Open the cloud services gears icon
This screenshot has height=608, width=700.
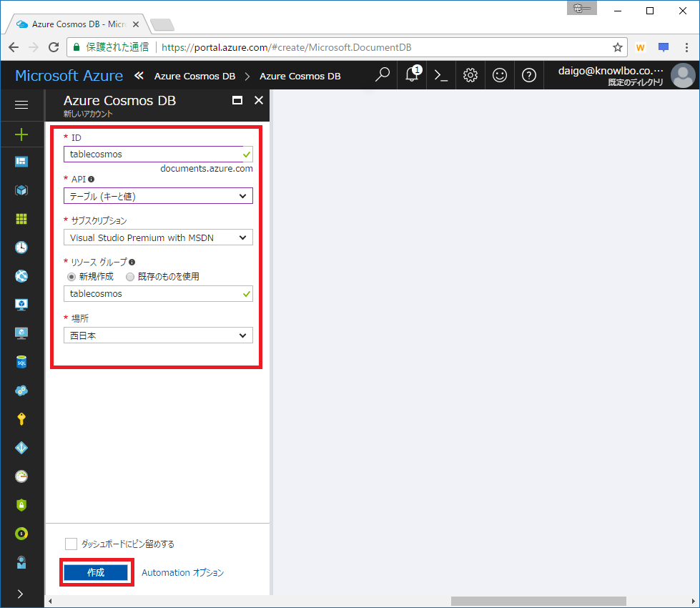point(21,391)
